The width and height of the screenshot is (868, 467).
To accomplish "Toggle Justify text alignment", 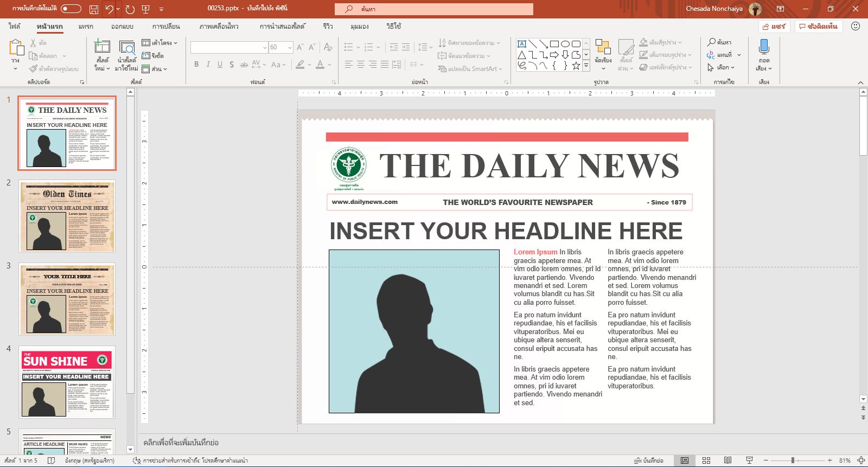I will (x=385, y=65).
